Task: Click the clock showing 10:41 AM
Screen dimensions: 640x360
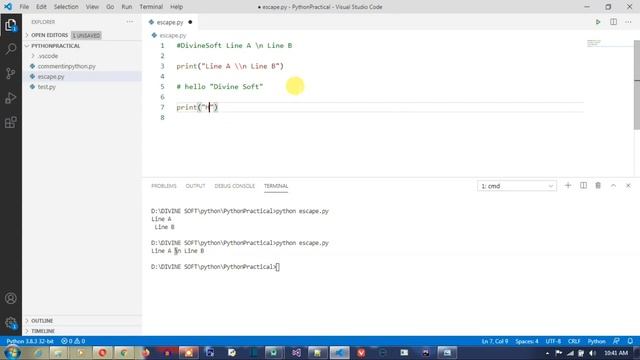Action: coord(616,353)
